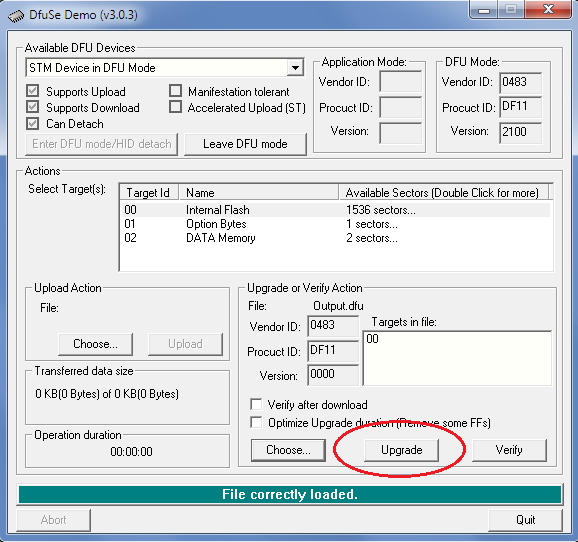This screenshot has height=542, width=578.
Task: Open Choose… in Upgrade or Verify Action
Action: [288, 450]
